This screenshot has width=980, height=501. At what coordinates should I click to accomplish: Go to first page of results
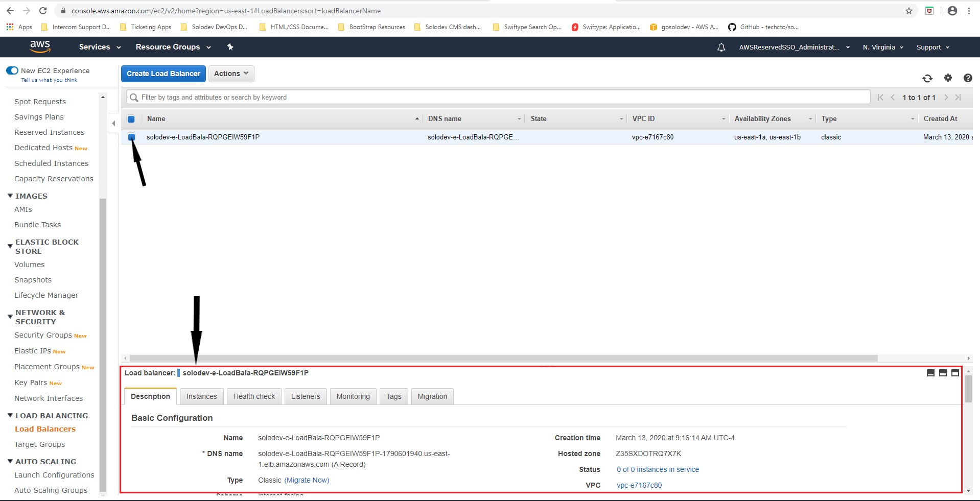pyautogui.click(x=880, y=98)
